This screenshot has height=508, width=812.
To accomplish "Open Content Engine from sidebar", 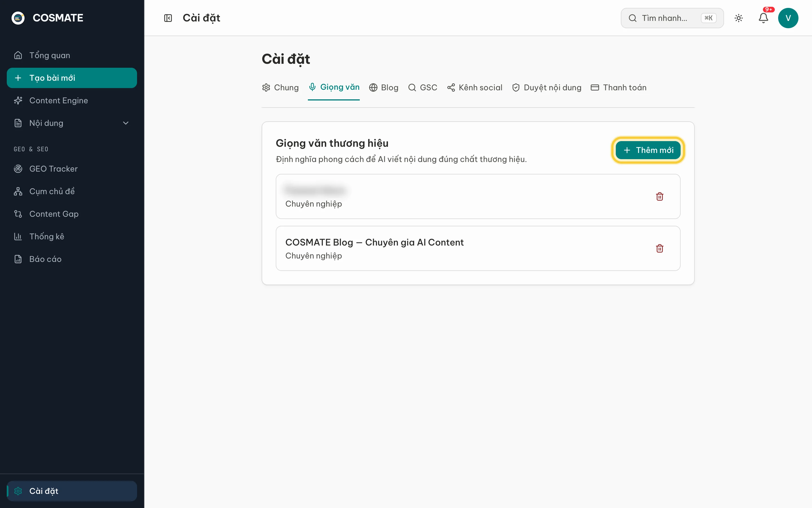I will (72, 100).
